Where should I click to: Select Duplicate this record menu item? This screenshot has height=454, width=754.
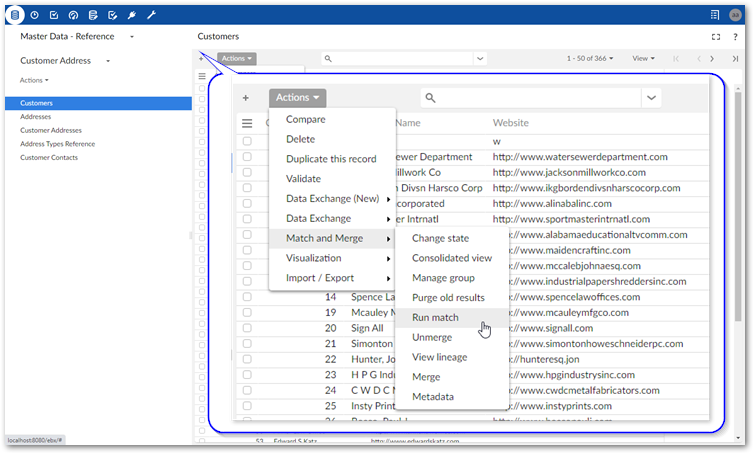click(331, 159)
